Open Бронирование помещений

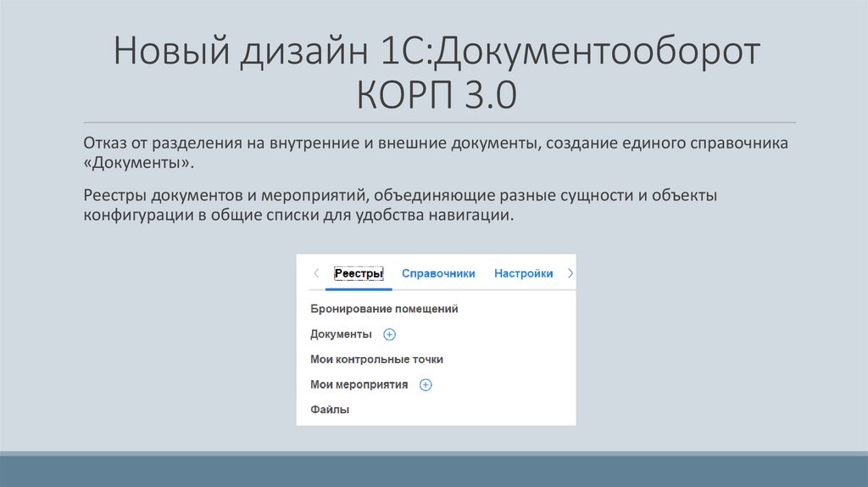384,309
